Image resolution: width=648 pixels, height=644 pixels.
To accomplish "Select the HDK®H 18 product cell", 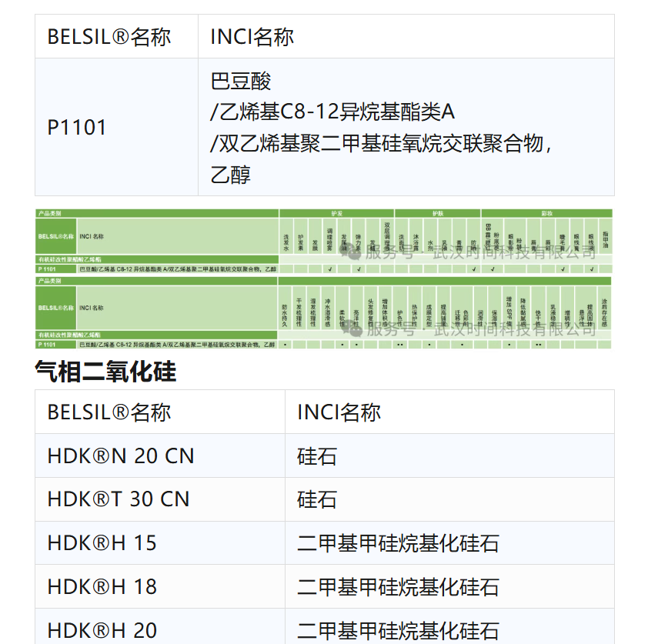I will (x=102, y=586).
